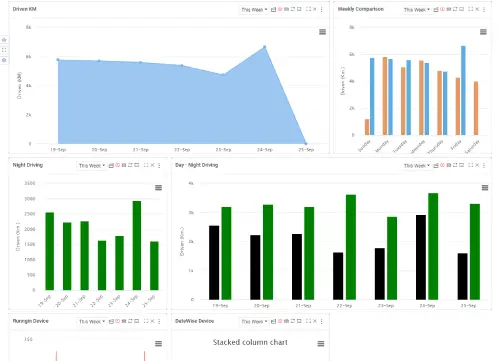Click the Driven KM panel title
The width and height of the screenshot is (500, 361).
tap(25, 9)
